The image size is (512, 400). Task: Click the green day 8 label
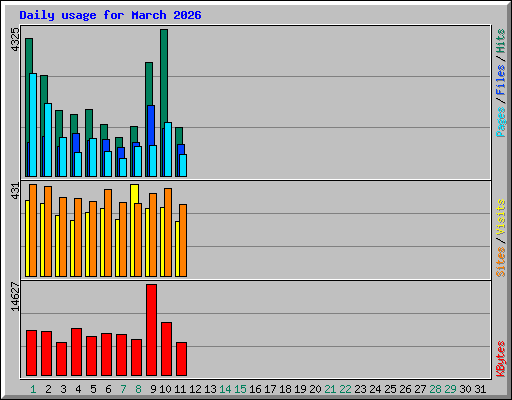[138, 389]
